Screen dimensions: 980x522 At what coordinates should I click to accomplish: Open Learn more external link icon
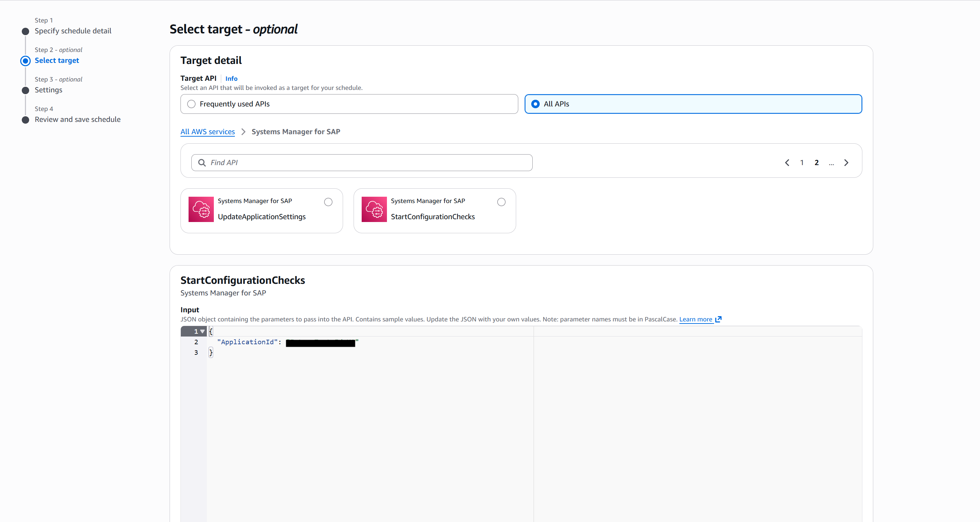(718, 319)
